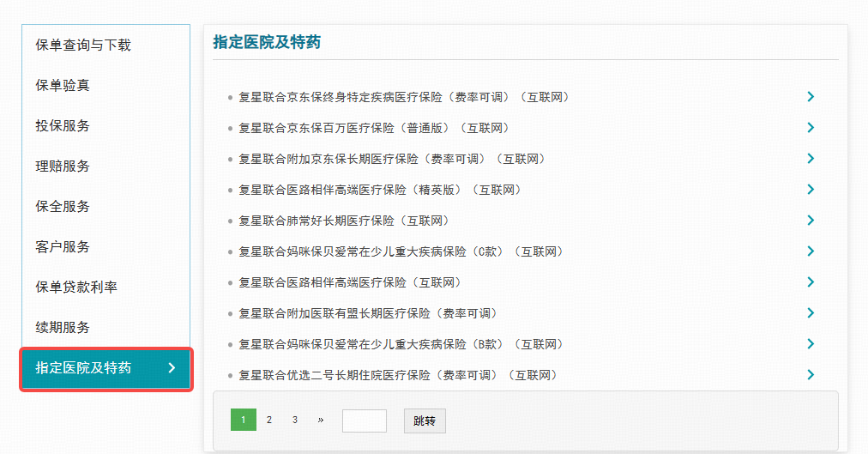Click arrow for 京东保终身特定疾病医疗保险 row

pos(811,97)
